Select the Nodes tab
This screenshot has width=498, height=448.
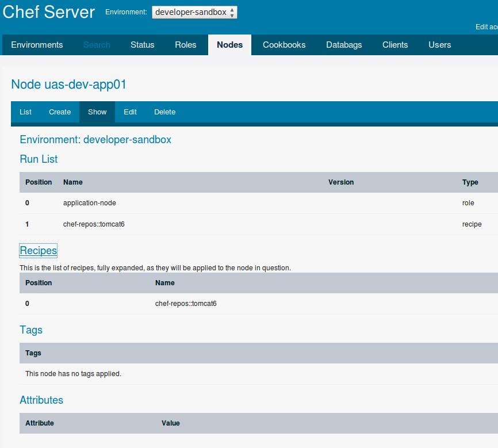coord(229,45)
